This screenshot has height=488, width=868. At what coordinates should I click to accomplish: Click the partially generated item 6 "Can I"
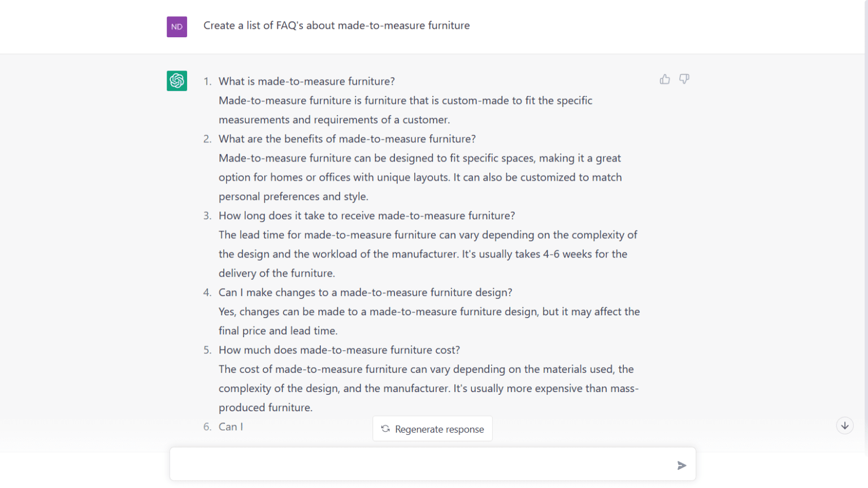[x=231, y=427]
